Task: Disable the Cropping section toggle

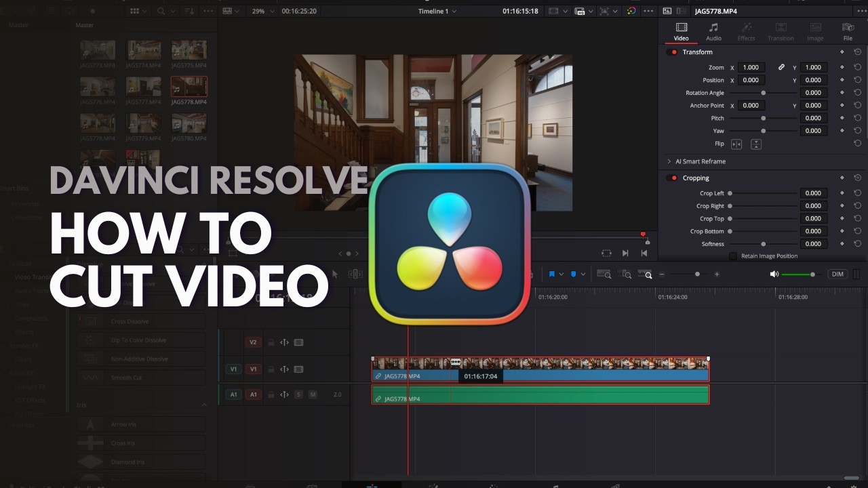Action: click(x=672, y=178)
